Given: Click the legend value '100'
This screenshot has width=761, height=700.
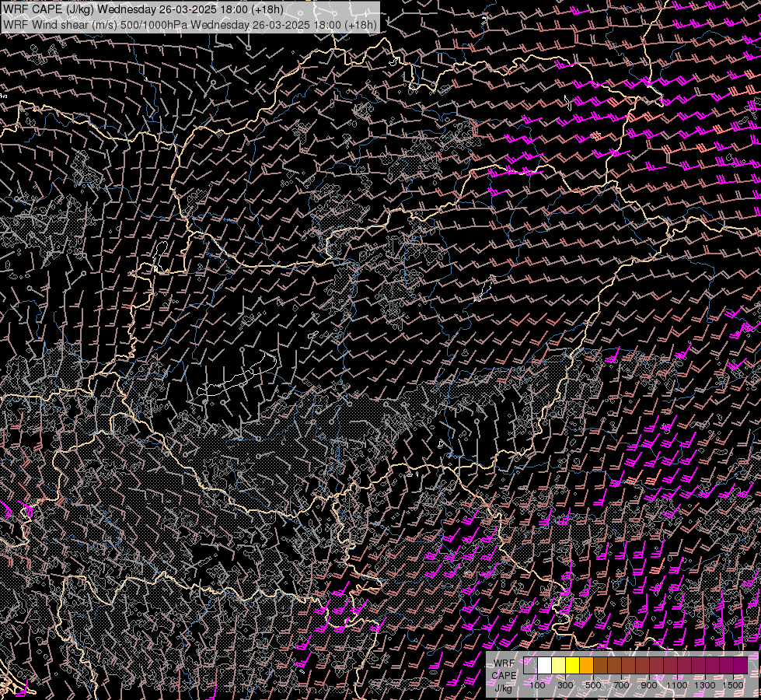Looking at the screenshot, I should [x=537, y=685].
